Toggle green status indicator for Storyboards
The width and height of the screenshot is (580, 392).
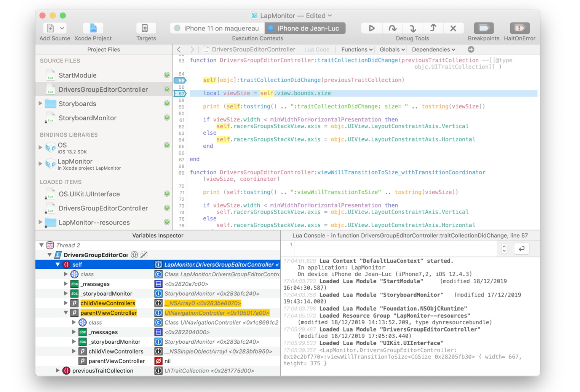pyautogui.click(x=167, y=104)
